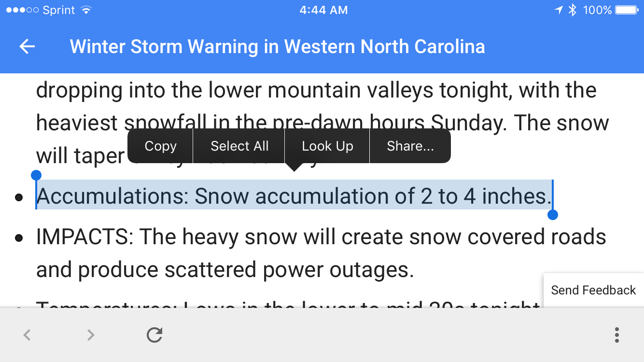This screenshot has width=644, height=362.
Task: Open the three-dot more options menu
Action: coord(617,334)
